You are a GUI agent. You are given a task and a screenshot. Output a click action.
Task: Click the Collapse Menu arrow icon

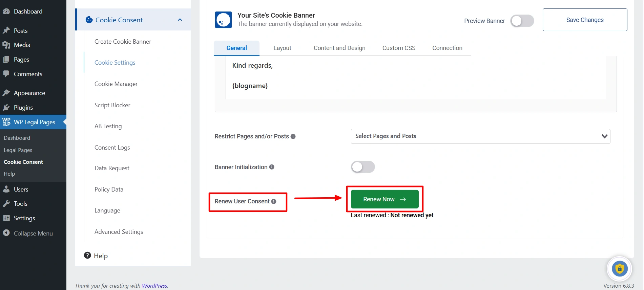6,233
